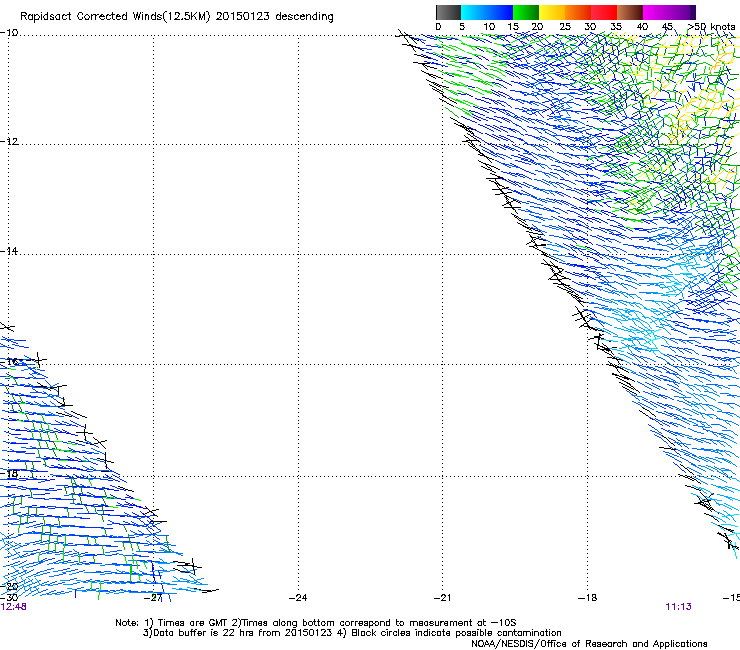This screenshot has width=740, height=650.
Task: Click the longitude label -21
Action: point(443,598)
